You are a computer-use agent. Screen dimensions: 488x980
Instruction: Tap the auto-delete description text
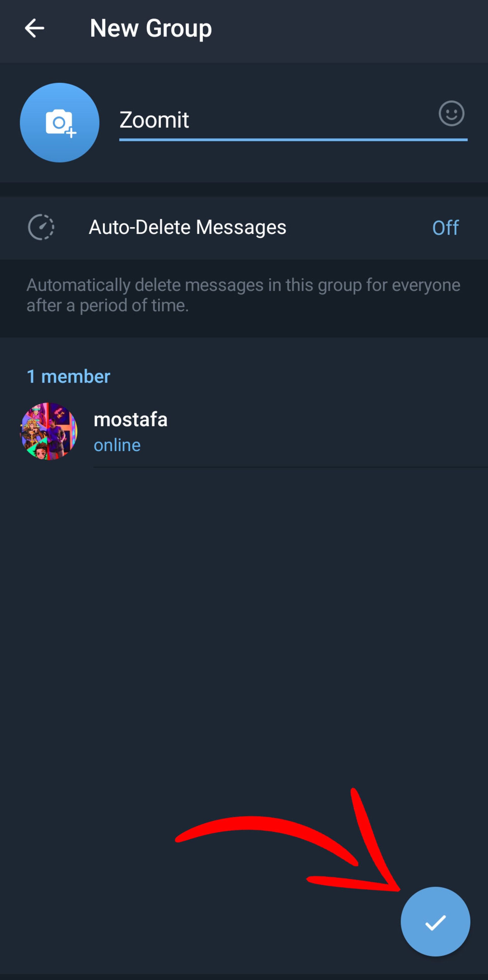(243, 295)
